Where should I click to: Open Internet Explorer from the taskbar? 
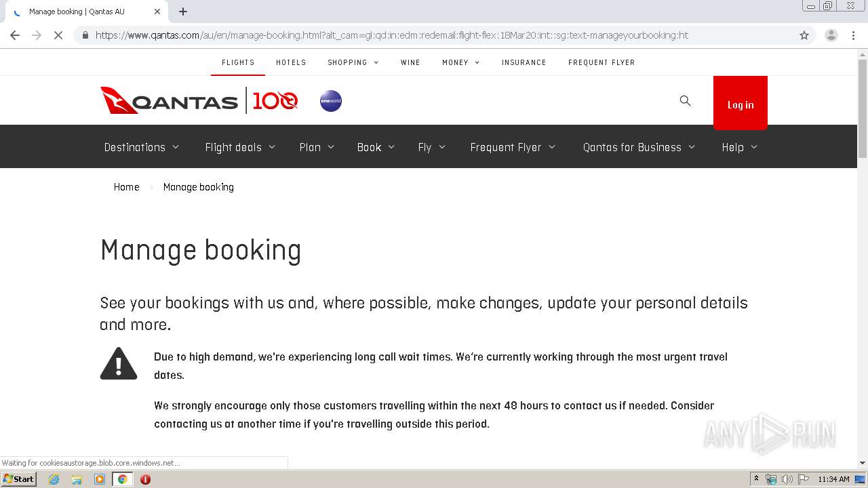pyautogui.click(x=54, y=479)
